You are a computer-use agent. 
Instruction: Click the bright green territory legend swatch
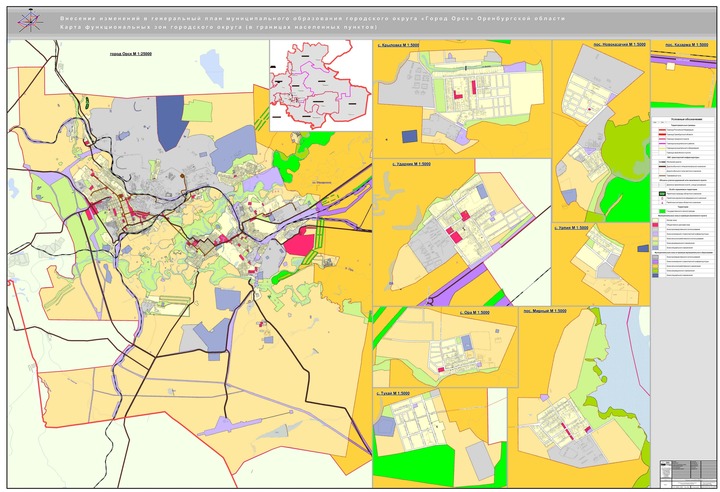[662, 211]
